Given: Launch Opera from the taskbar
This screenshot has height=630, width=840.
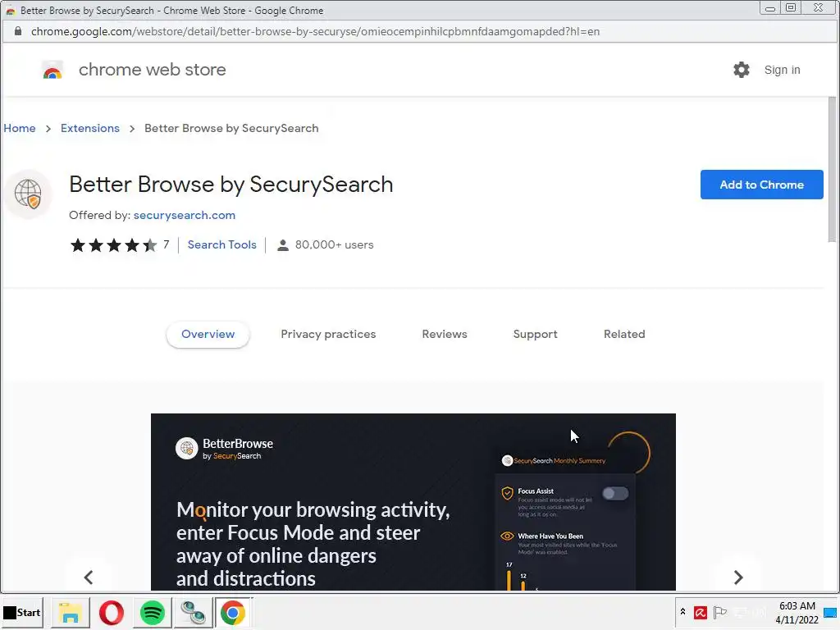Looking at the screenshot, I should [x=111, y=613].
